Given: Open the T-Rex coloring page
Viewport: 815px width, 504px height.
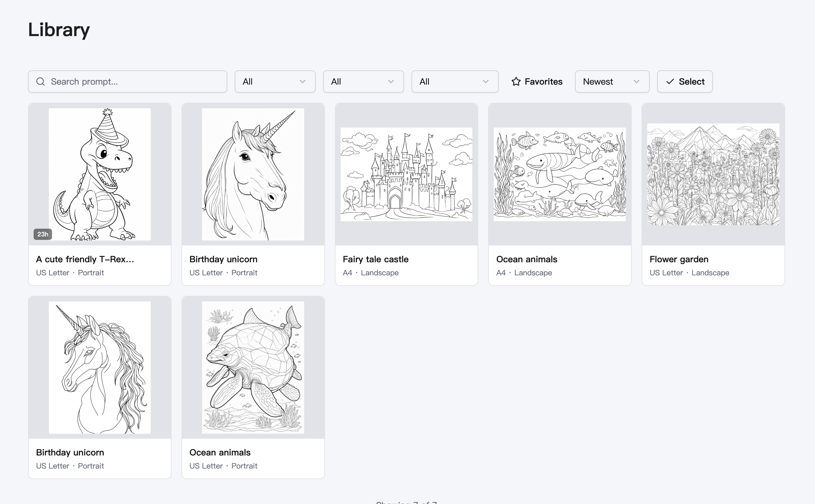Looking at the screenshot, I should point(99,174).
